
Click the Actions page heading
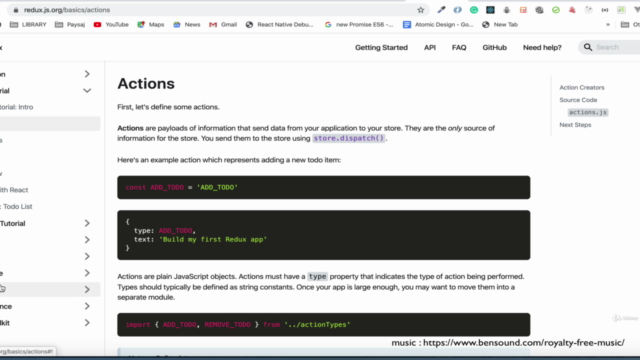pyautogui.click(x=146, y=84)
